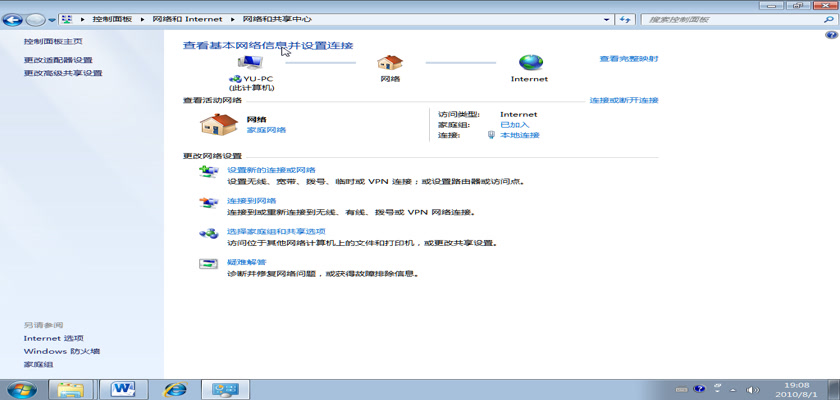This screenshot has width=840, height=400.
Task: Open recent pages dropdown beside forward button
Action: (52, 19)
